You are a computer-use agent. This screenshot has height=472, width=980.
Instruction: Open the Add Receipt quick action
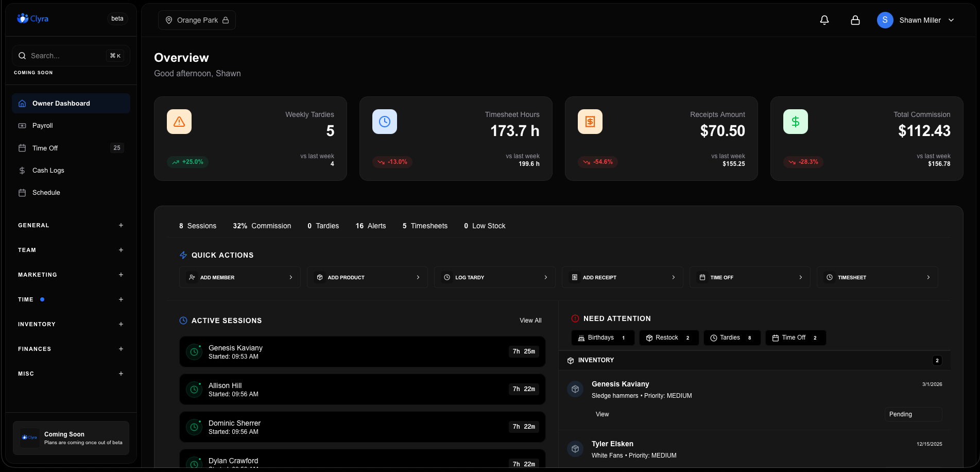coord(622,277)
